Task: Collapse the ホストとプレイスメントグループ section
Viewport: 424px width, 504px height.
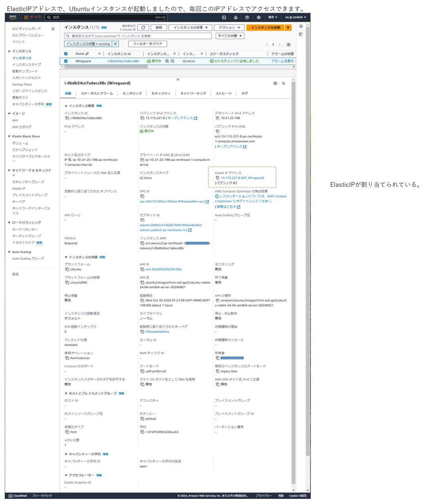Action: [66, 394]
